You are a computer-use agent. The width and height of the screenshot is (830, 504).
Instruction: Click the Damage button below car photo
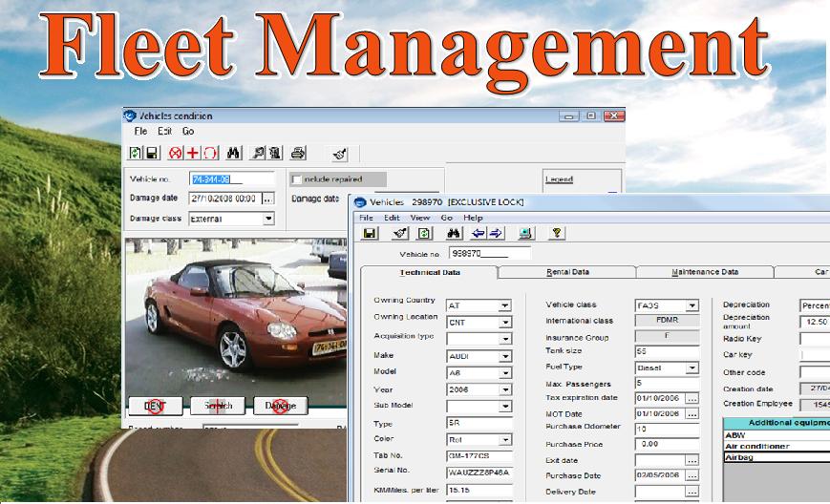[x=281, y=406]
